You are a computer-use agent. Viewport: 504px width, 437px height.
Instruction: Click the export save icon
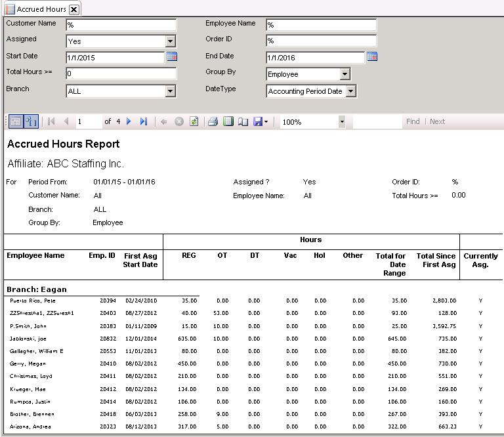(x=258, y=121)
